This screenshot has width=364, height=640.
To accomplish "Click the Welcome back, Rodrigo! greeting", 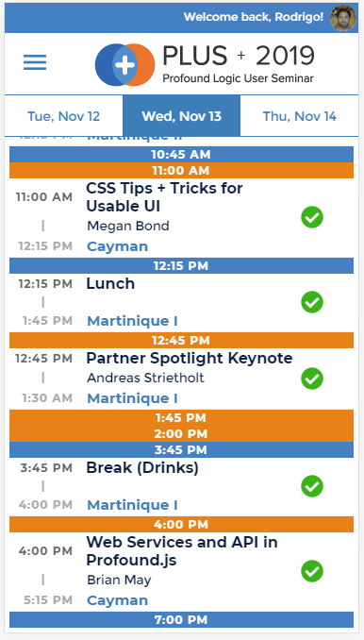I will click(x=254, y=17).
